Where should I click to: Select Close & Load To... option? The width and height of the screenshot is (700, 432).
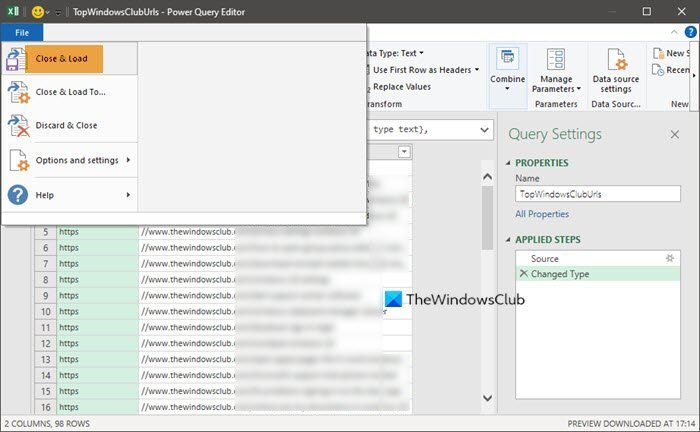(x=71, y=92)
